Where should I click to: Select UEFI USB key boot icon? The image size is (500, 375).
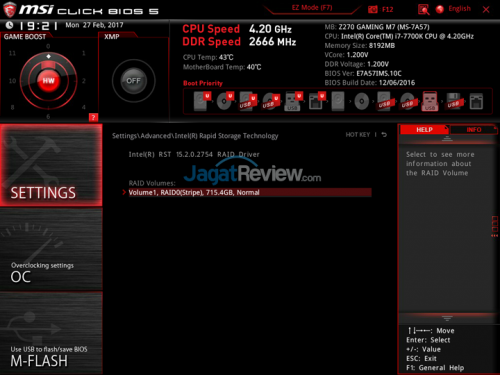pyautogui.click(x=293, y=101)
